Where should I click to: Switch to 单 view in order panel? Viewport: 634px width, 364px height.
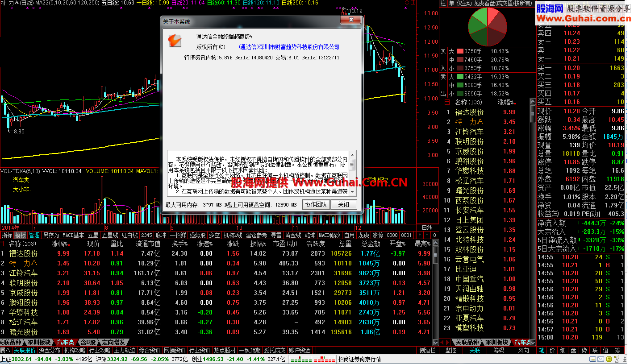coord(451,3)
